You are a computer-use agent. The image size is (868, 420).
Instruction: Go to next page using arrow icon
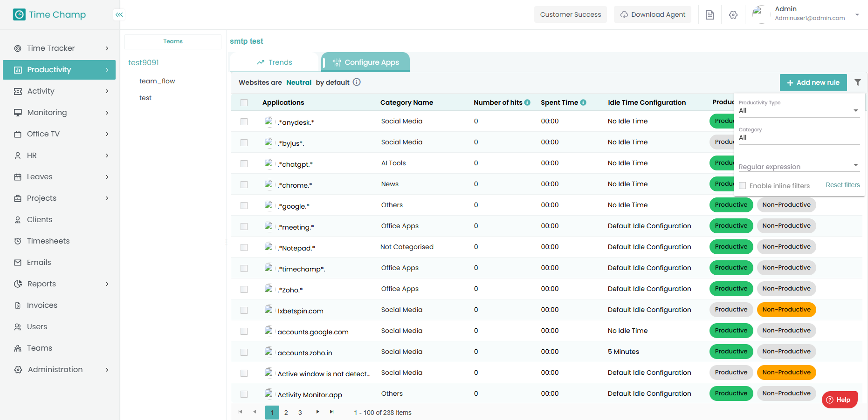click(x=317, y=412)
